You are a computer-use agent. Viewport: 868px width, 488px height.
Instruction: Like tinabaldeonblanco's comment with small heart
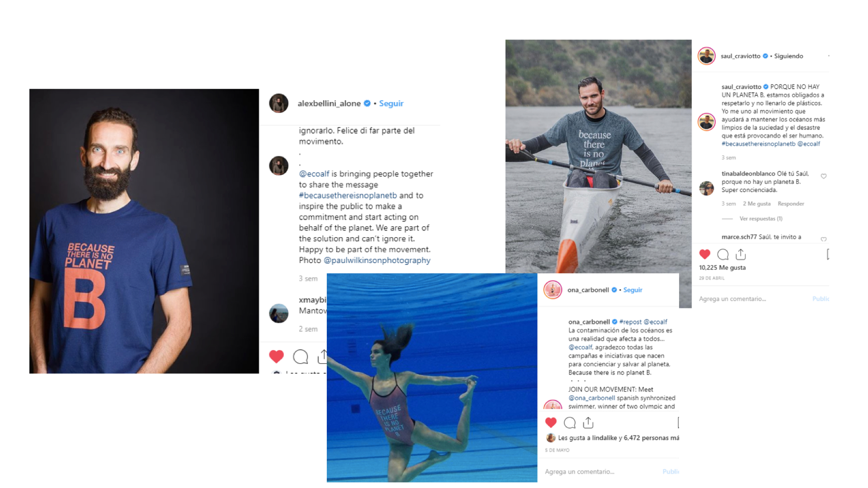[x=824, y=176]
